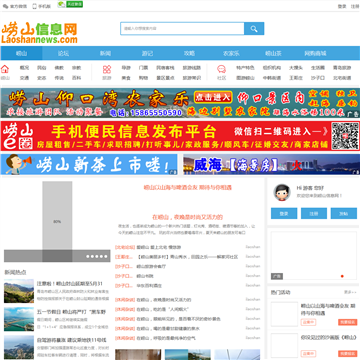This screenshot has width=360, height=360.
Task: Click the 百科 sub-link
Action: pyautogui.click(x=76, y=78)
